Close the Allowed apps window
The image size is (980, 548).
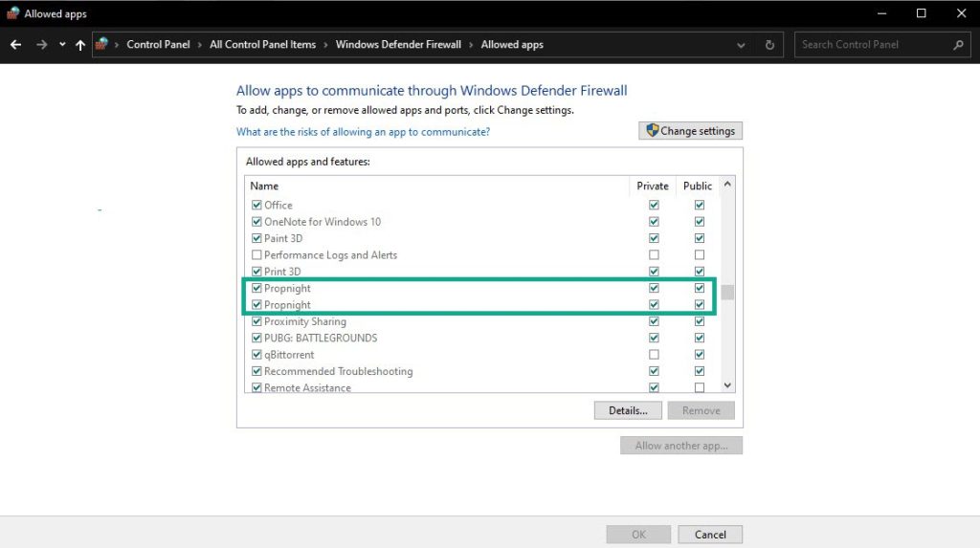click(x=961, y=13)
